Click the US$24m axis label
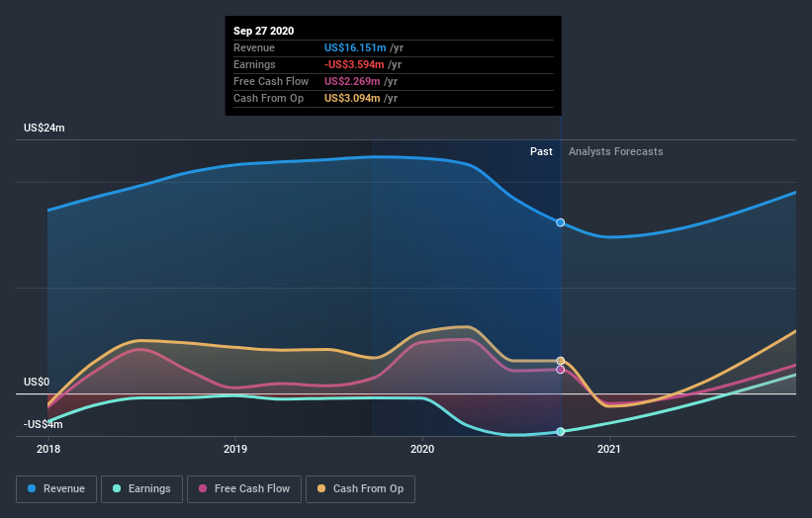812x518 pixels. click(45, 128)
